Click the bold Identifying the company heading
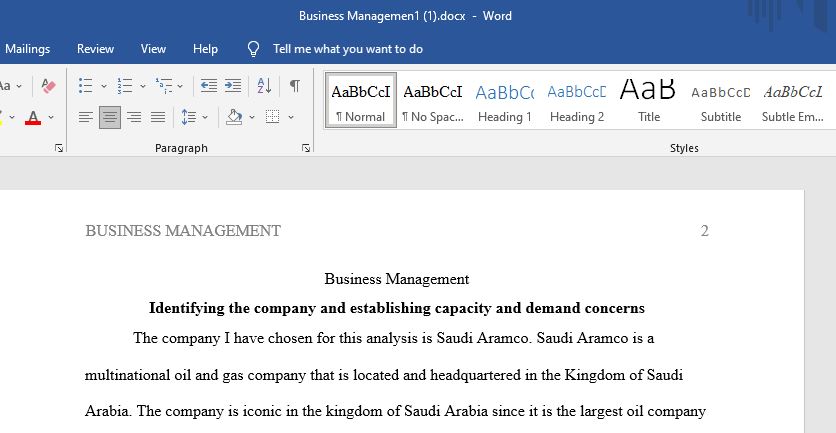 [x=397, y=308]
